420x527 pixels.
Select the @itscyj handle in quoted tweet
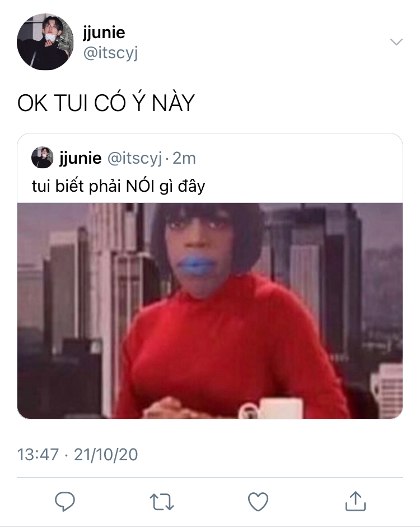coord(134,158)
